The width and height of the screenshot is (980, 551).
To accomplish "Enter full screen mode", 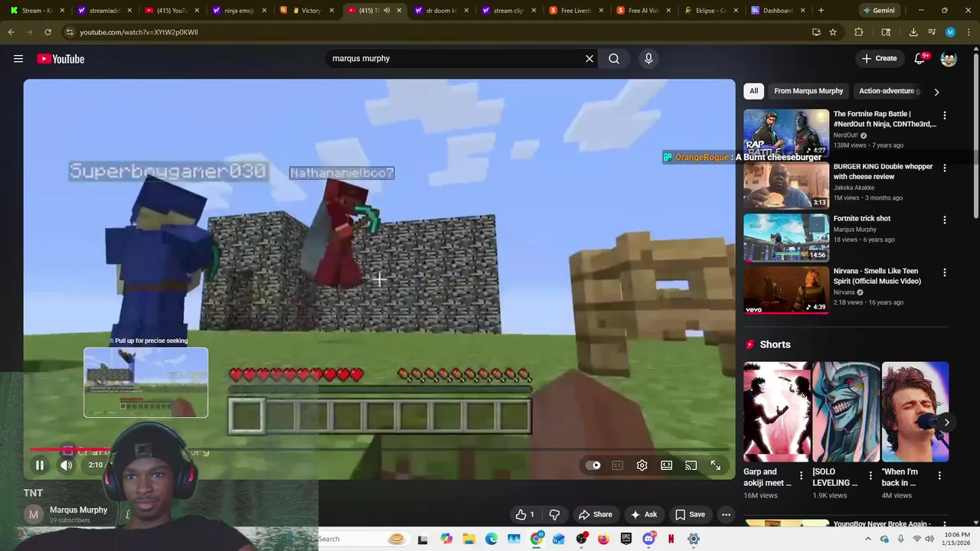I will pos(716,465).
